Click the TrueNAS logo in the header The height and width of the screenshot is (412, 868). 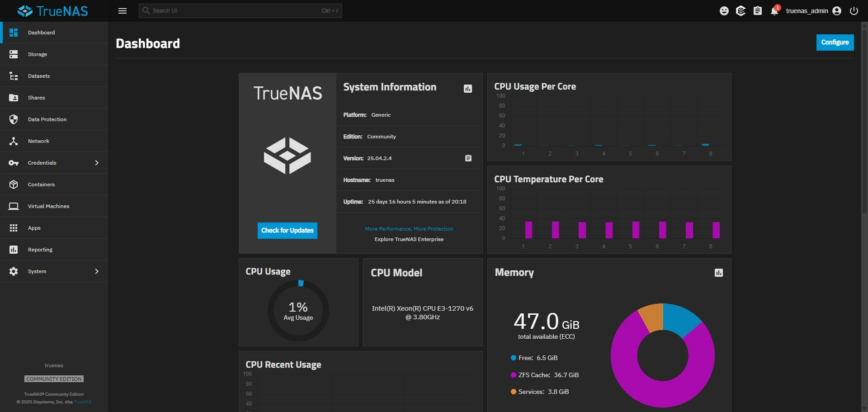(x=53, y=11)
